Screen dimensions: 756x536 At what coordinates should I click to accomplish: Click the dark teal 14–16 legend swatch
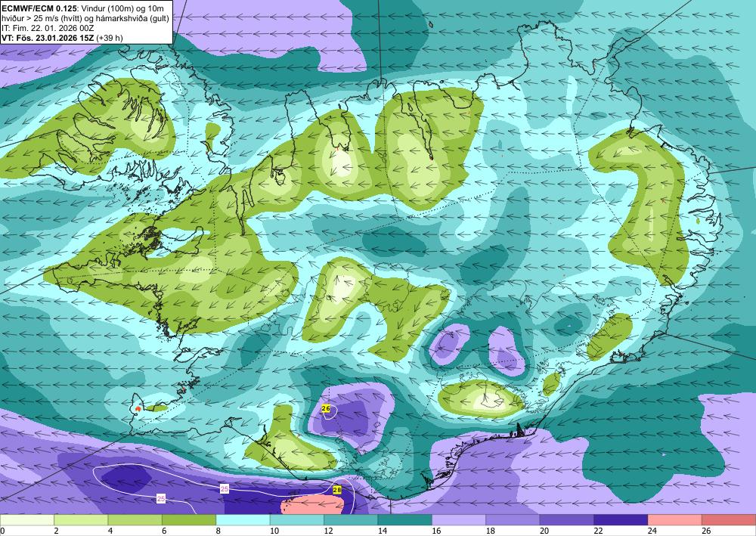pos(405,520)
